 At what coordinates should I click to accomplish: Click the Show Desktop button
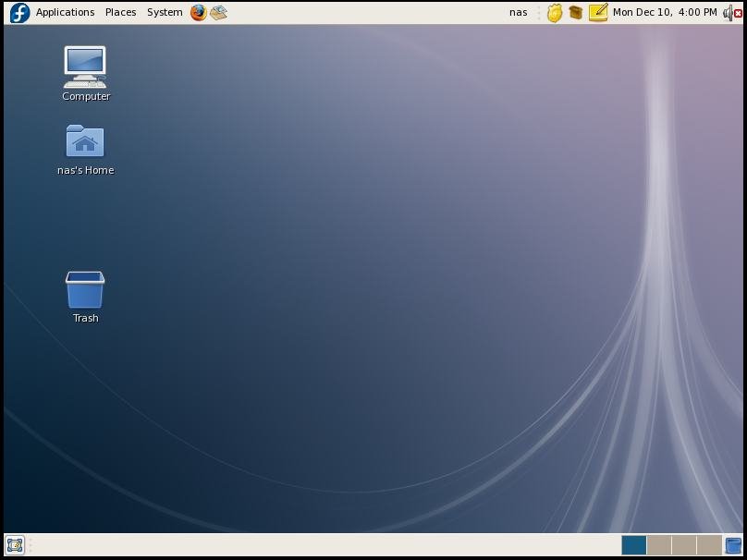click(x=15, y=545)
